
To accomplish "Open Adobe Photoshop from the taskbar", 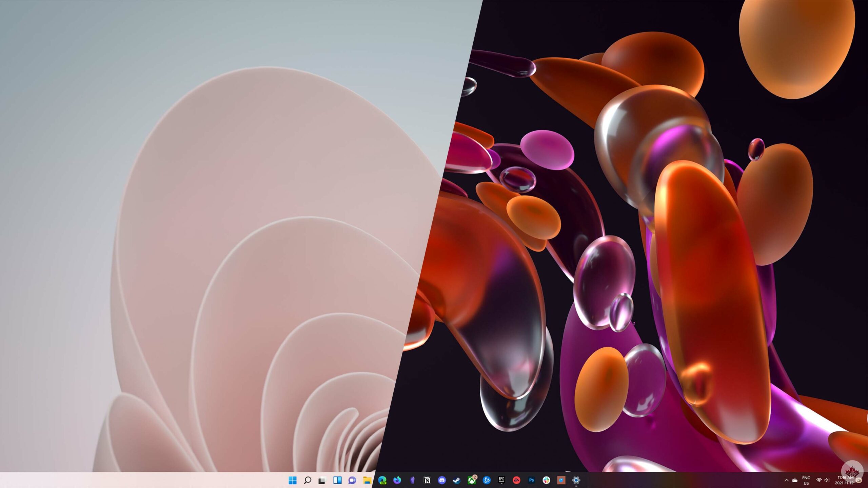I will pos(531,480).
